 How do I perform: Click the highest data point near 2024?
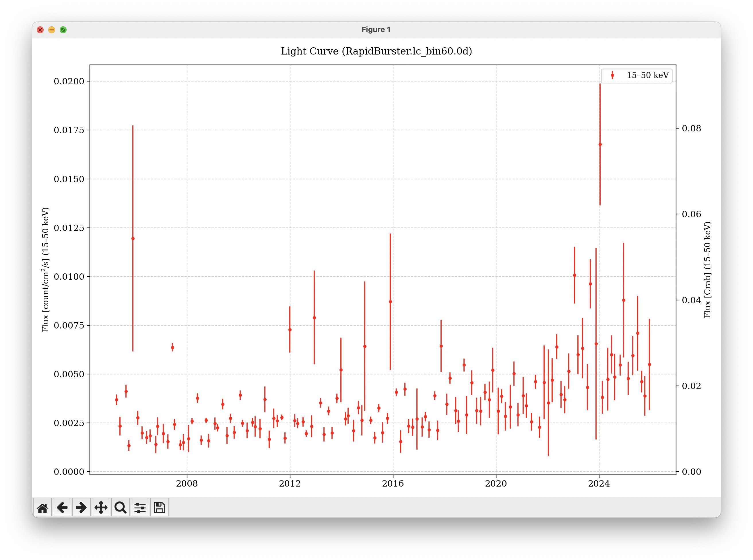600,144
